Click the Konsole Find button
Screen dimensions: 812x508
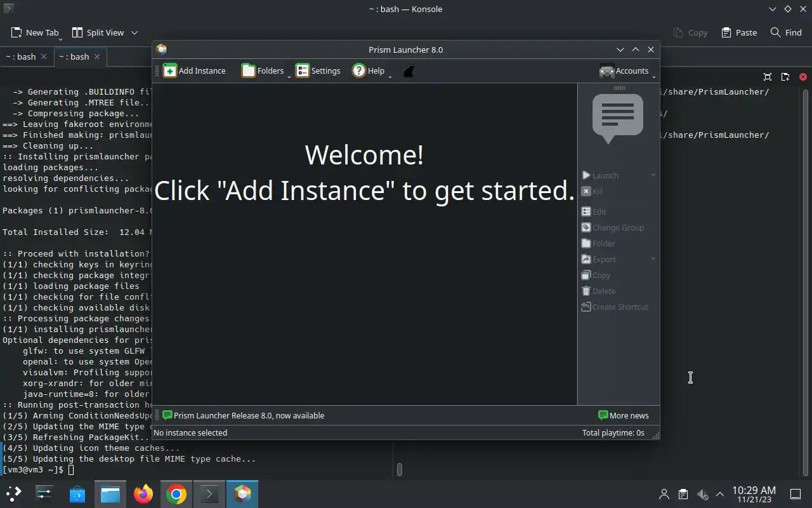pyautogui.click(x=786, y=32)
